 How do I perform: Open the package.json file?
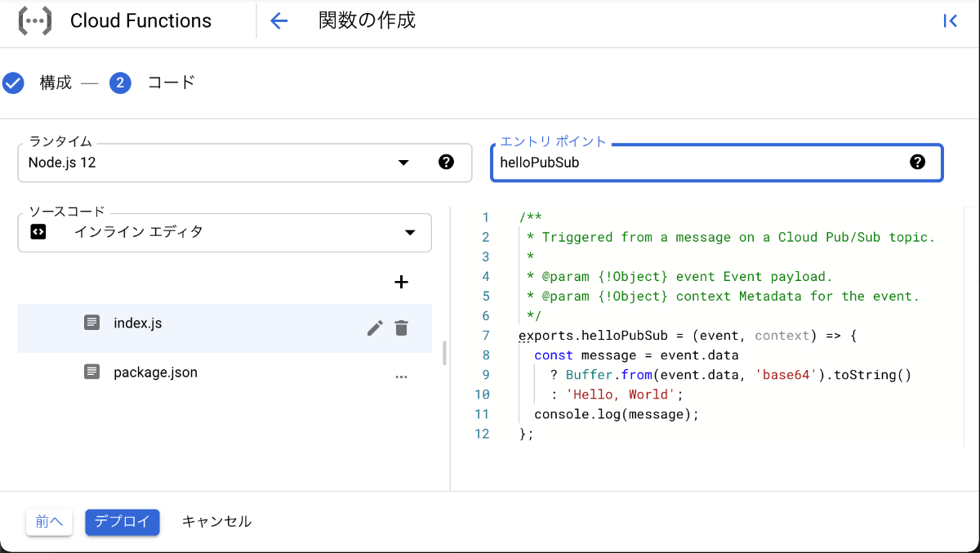tap(225, 372)
